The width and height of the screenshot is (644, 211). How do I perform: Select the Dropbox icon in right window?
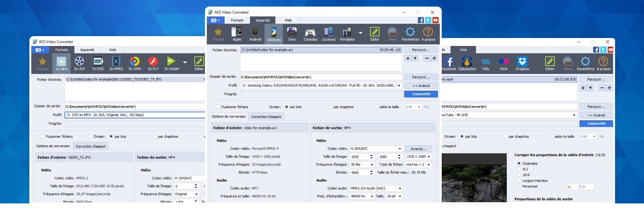522,63
